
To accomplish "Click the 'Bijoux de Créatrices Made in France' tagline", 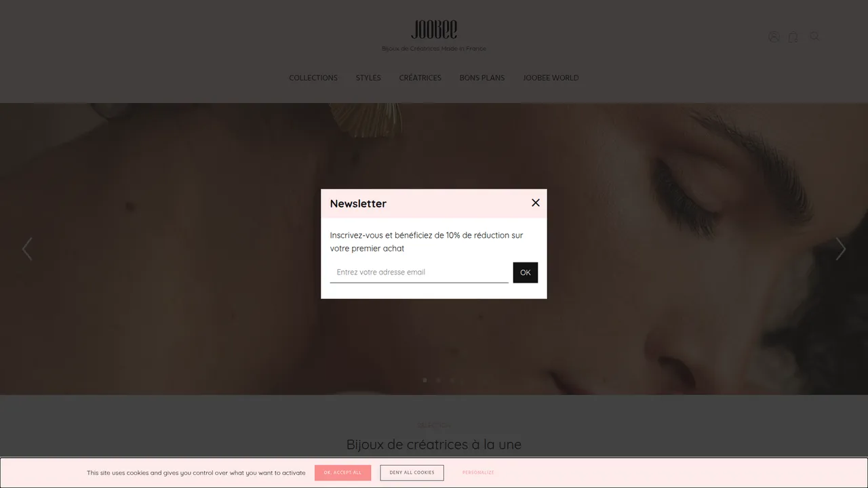I will click(x=434, y=49).
